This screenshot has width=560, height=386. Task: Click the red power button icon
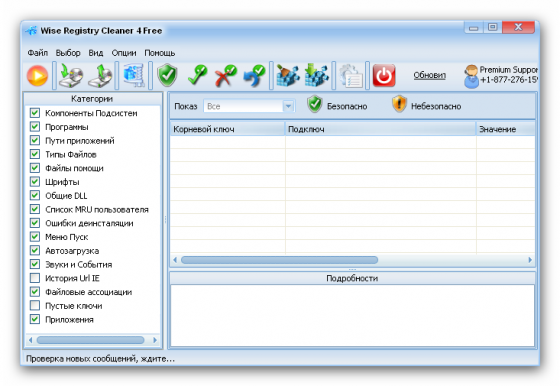[384, 75]
